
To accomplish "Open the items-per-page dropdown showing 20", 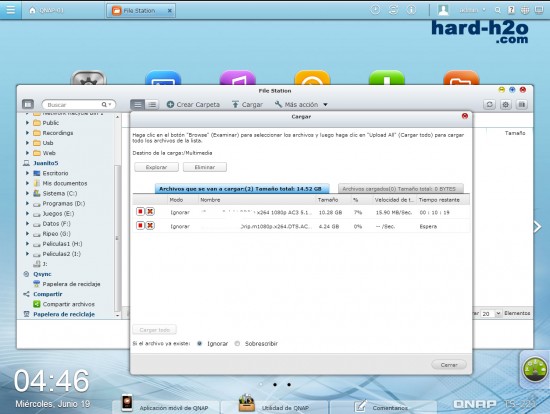I will pyautogui.click(x=491, y=313).
